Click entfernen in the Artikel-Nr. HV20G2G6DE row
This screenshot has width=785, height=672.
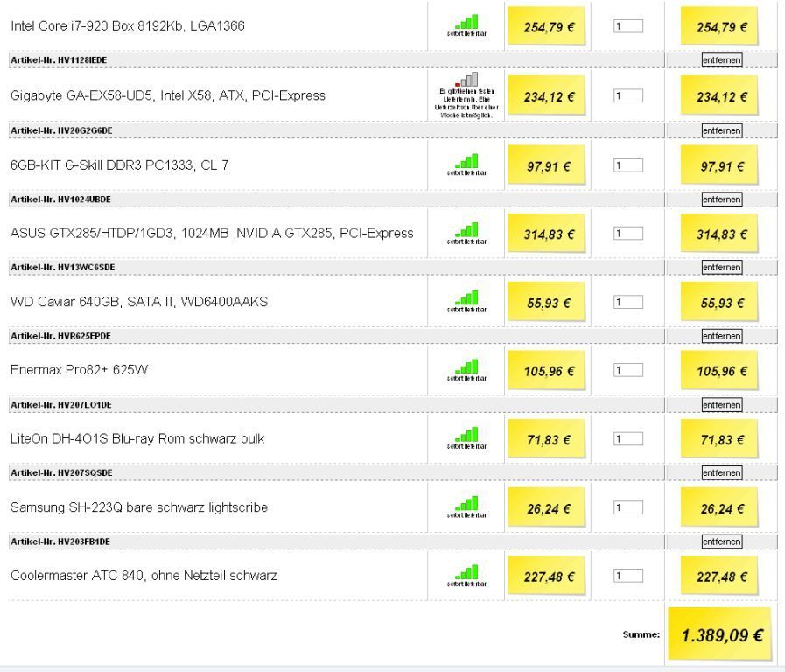click(x=721, y=130)
